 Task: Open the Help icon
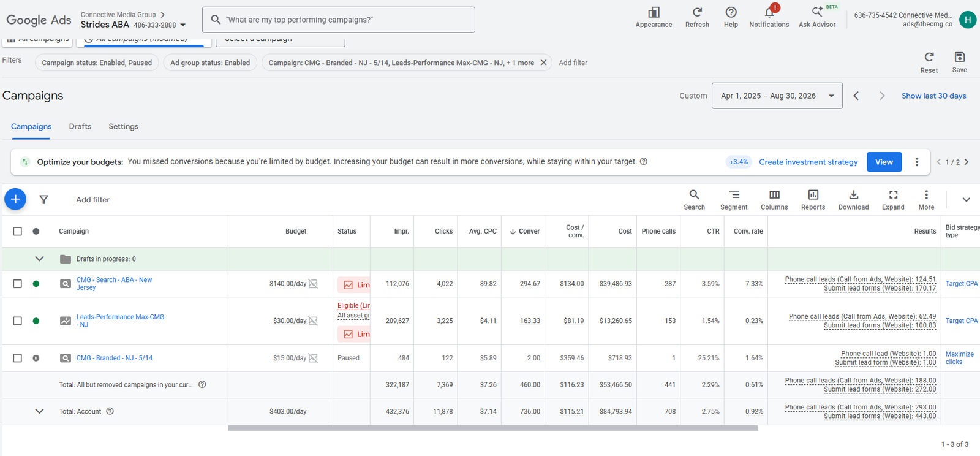click(x=731, y=12)
